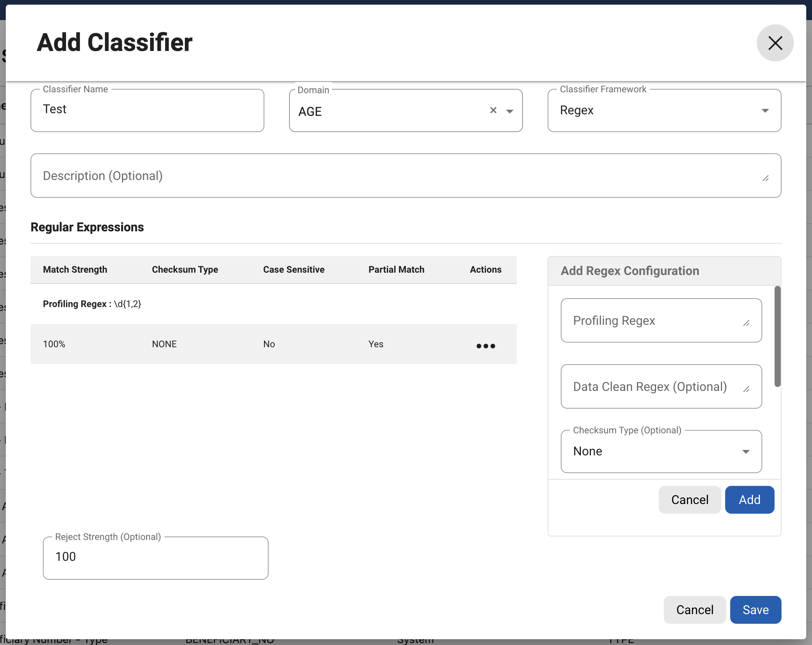
Task: Click the Add button in Regex Configuration
Action: [x=749, y=499]
